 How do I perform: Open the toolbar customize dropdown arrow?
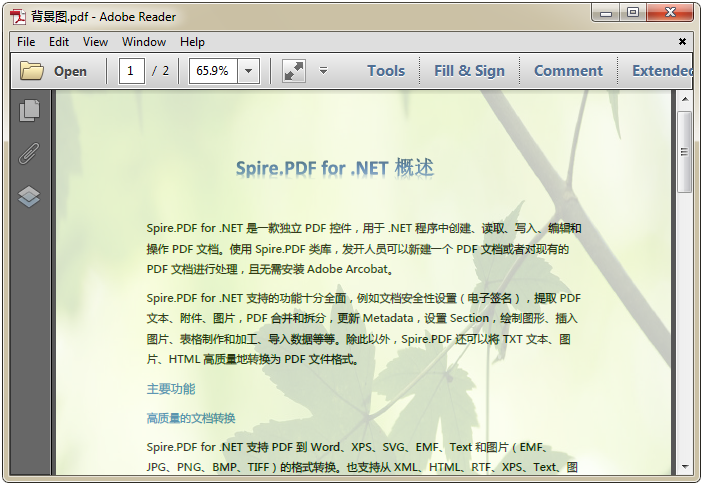pyautogui.click(x=323, y=70)
